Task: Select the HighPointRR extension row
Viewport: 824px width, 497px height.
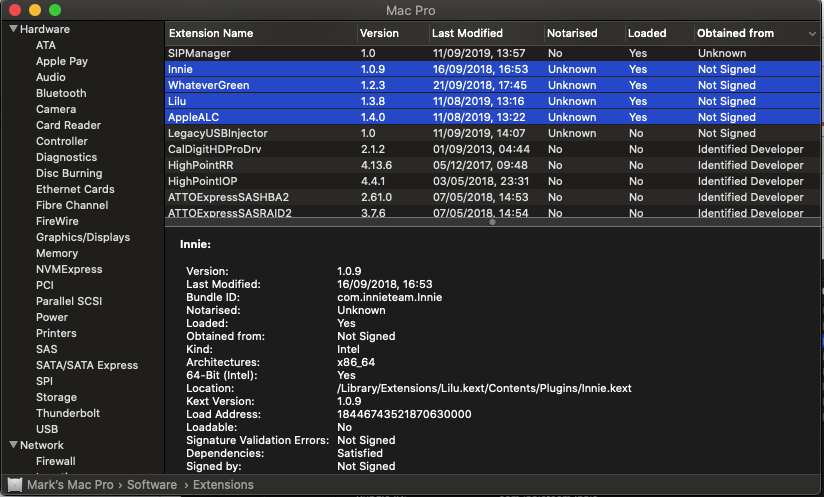Action: [493, 165]
